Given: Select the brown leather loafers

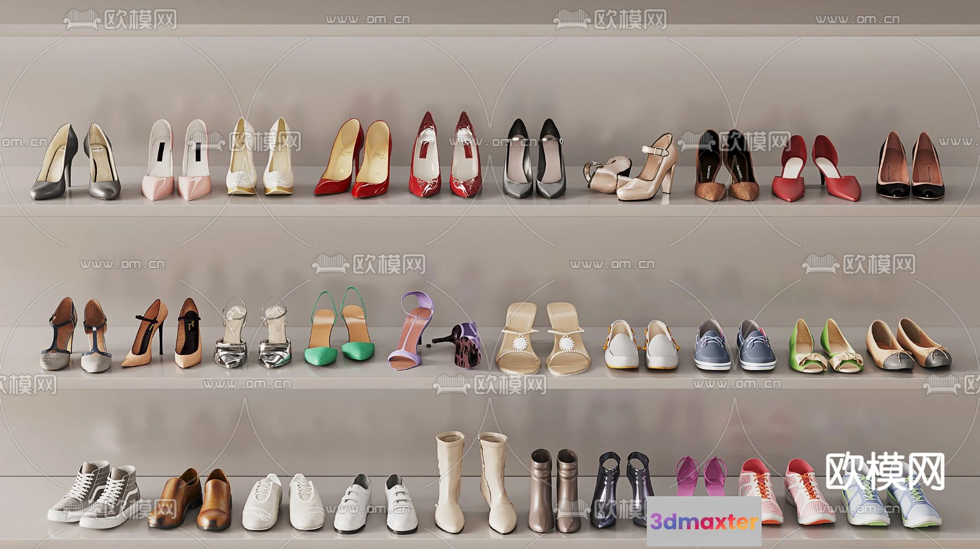Looking at the screenshot, I should point(191,499).
